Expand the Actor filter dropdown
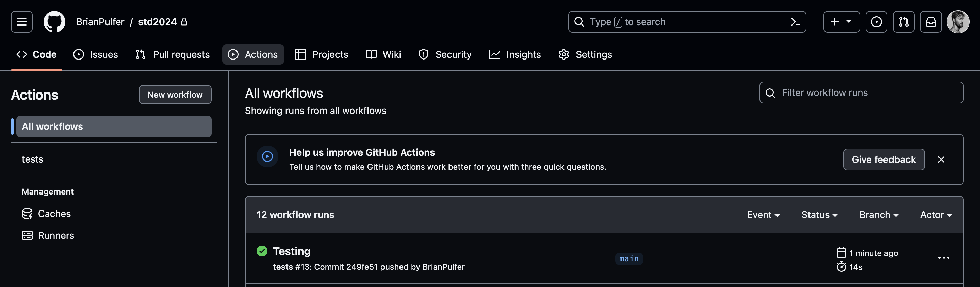The image size is (980, 287). click(x=936, y=214)
